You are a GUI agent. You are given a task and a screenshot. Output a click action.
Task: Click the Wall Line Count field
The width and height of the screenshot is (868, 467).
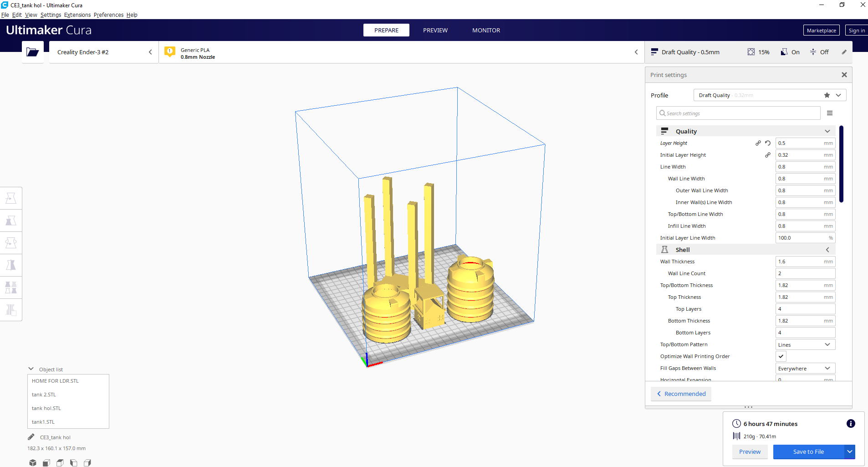coord(805,273)
